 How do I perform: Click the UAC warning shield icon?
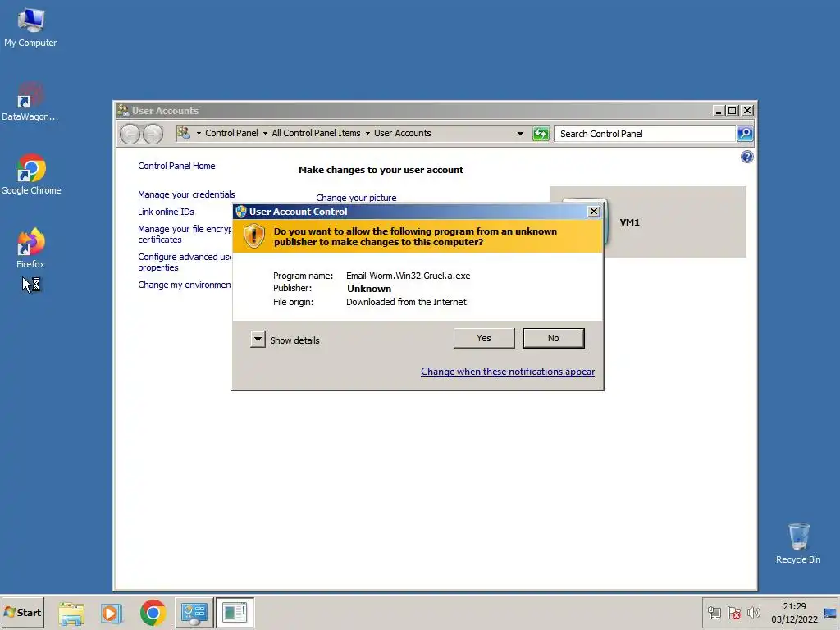click(x=254, y=235)
